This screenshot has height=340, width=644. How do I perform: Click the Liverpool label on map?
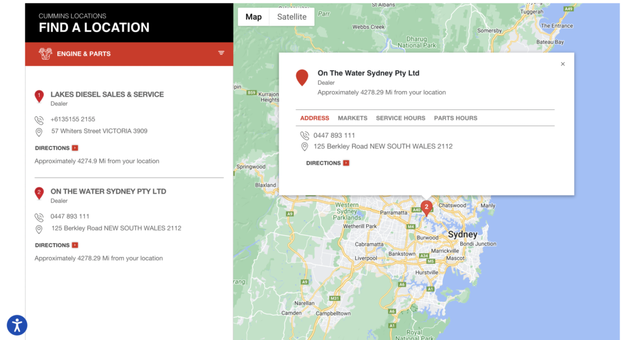coord(366,258)
